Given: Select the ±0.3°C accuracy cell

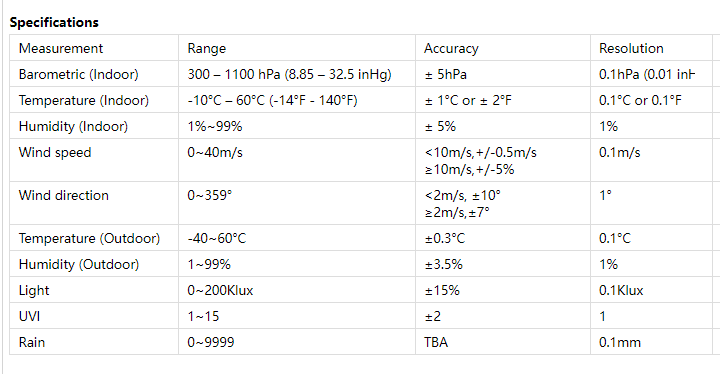Looking at the screenshot, I should pyautogui.click(x=444, y=238).
